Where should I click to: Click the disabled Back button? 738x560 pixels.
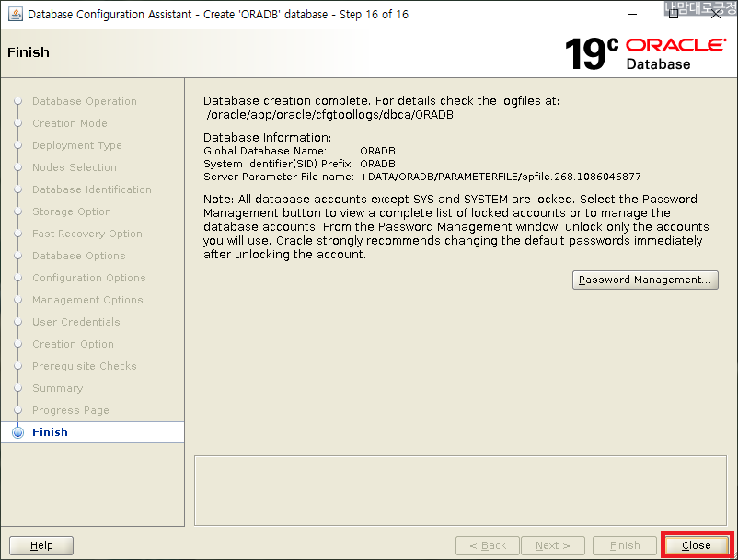487,545
